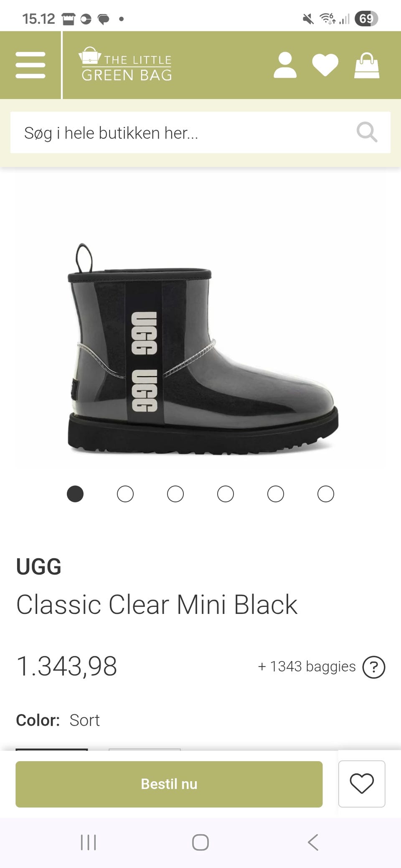Select the third product image dot
Image resolution: width=401 pixels, height=868 pixels.
175,494
